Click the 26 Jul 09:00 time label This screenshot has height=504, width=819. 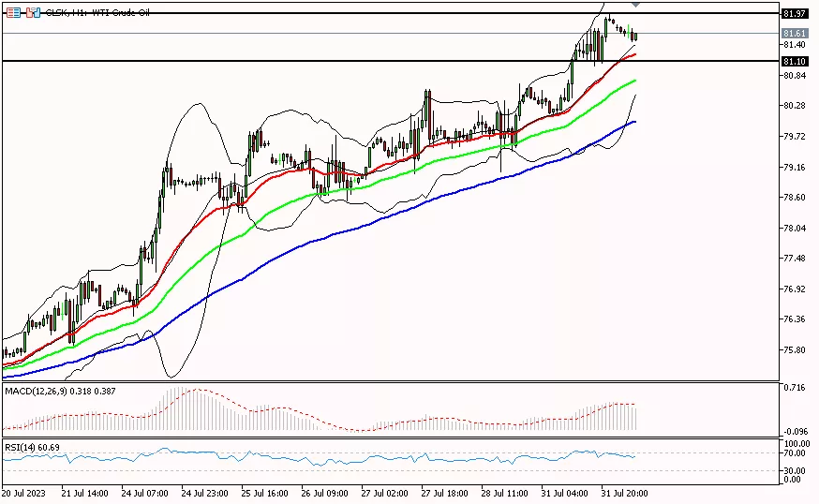(325, 494)
